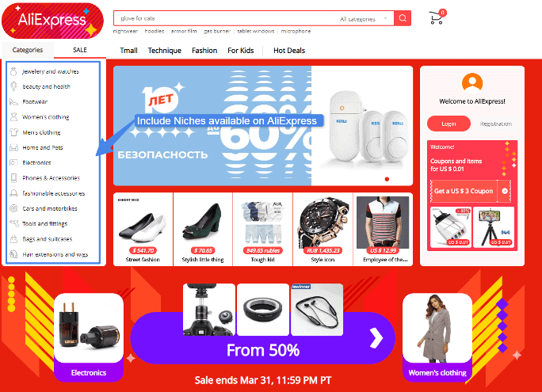This screenshot has width=542, height=392.
Task: Click the Bags and suitcases bag icon
Action: [x=13, y=238]
